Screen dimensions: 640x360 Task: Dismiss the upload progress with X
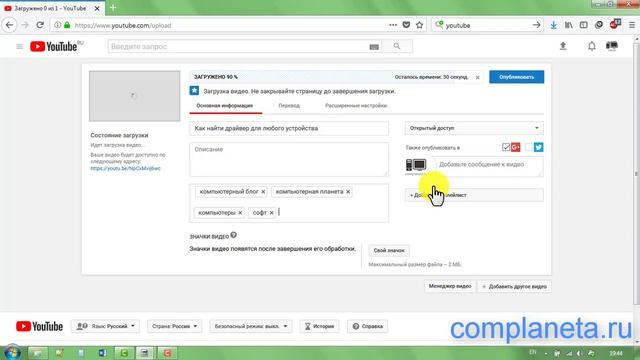click(x=478, y=77)
